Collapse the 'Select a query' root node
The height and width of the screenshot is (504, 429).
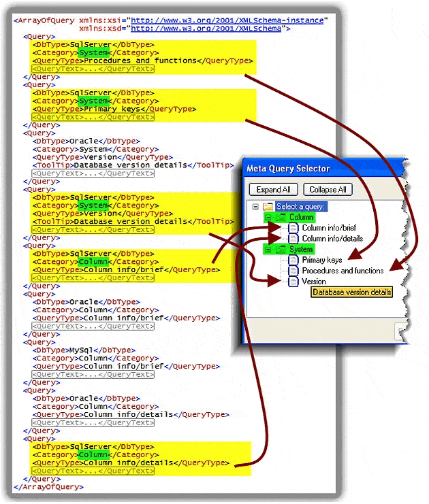[x=255, y=207]
